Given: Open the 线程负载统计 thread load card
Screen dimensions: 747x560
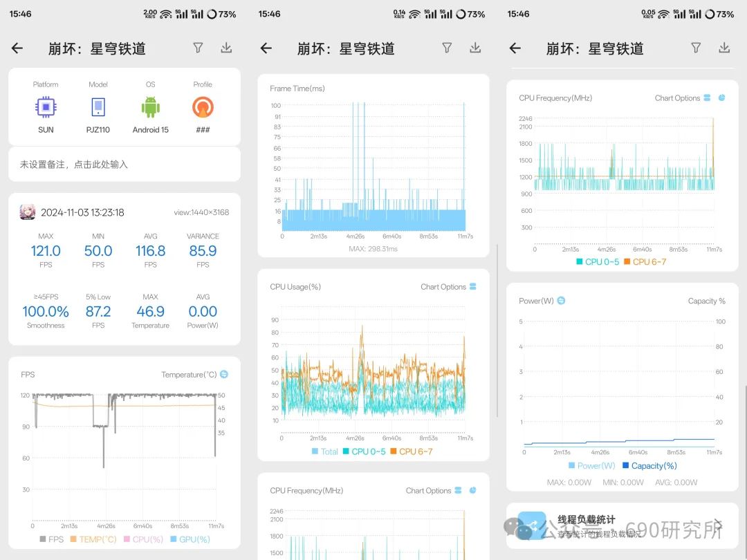Looking at the screenshot, I should [x=622, y=525].
